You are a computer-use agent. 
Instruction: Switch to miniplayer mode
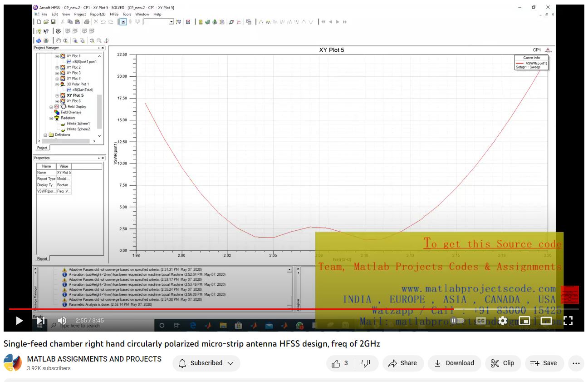coord(524,321)
